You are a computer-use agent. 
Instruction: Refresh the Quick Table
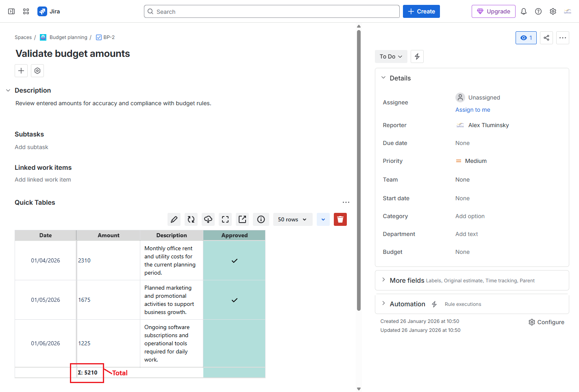191,219
